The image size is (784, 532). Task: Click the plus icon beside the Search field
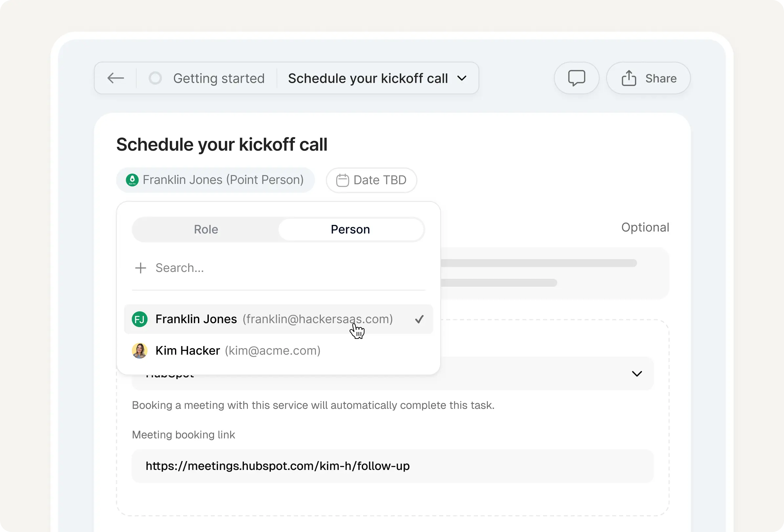pos(141,268)
